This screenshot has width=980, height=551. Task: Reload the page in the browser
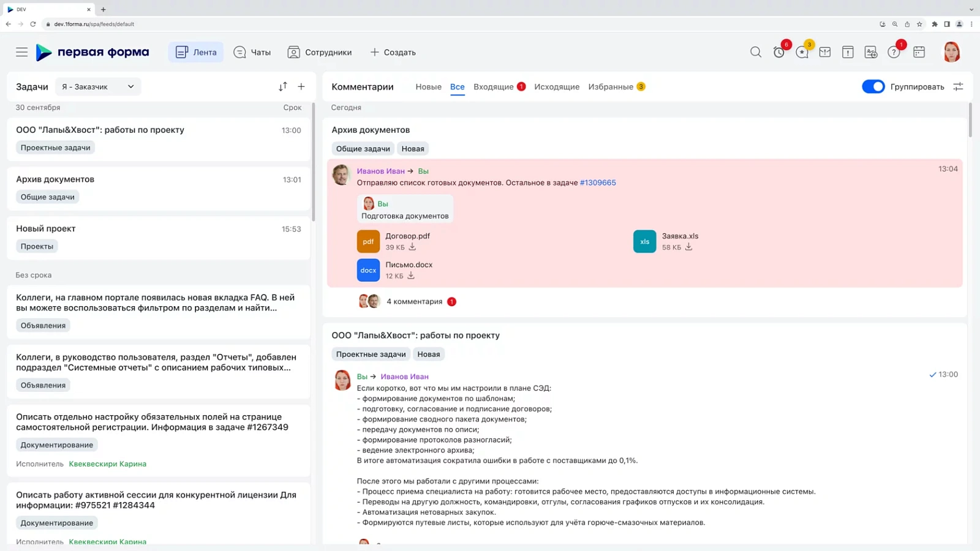coord(33,24)
